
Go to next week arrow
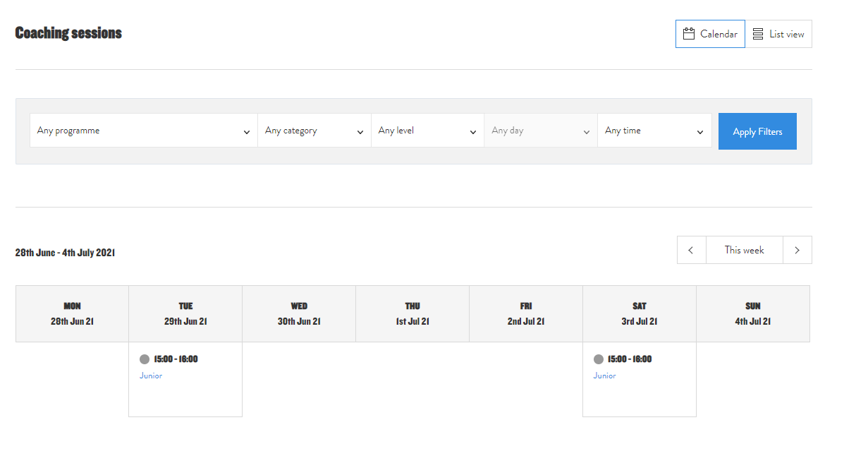797,250
